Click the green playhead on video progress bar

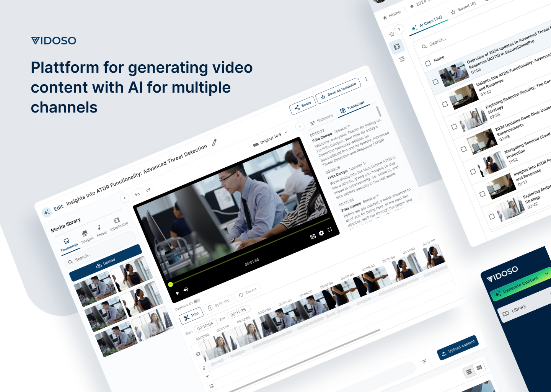pos(171,284)
